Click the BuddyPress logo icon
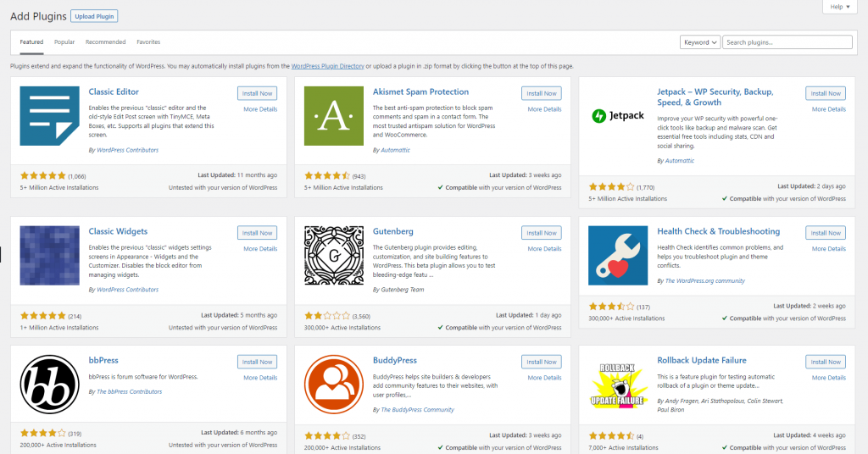 334,385
